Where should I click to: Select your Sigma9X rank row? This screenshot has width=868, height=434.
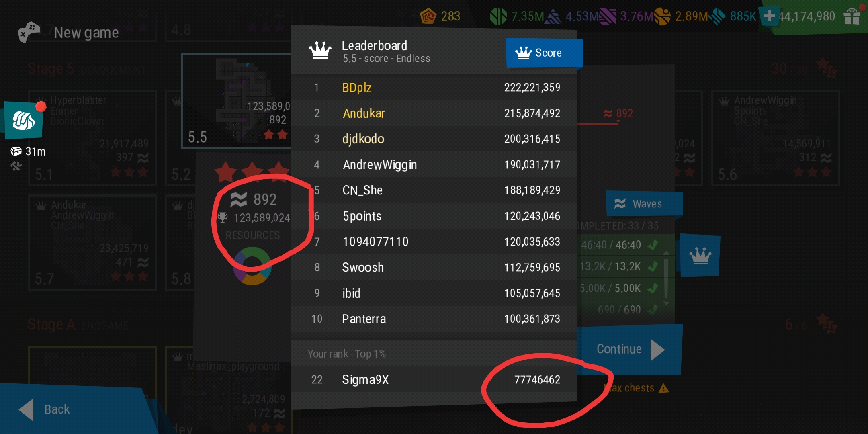point(434,379)
